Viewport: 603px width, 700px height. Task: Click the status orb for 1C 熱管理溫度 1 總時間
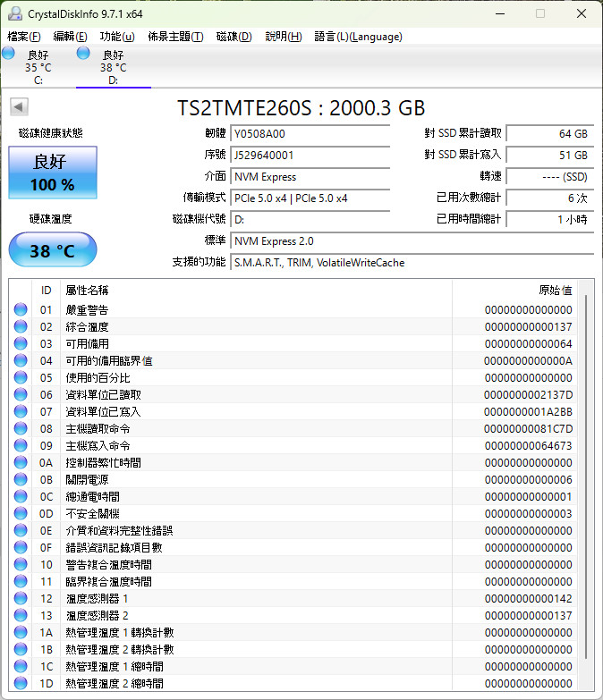click(x=21, y=666)
